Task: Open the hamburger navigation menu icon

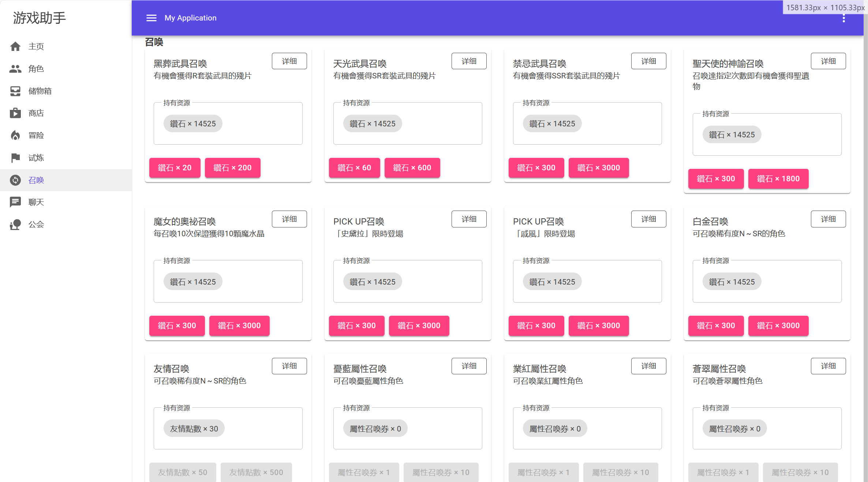Action: 151,18
